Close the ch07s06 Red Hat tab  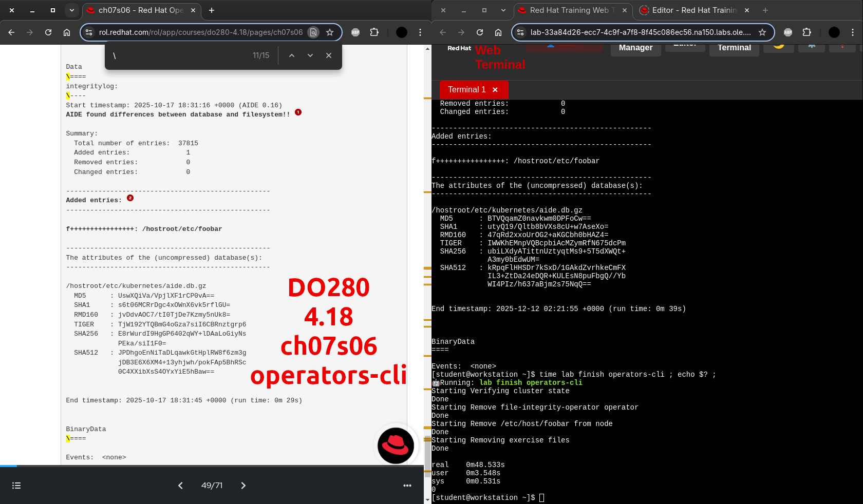pos(193,10)
